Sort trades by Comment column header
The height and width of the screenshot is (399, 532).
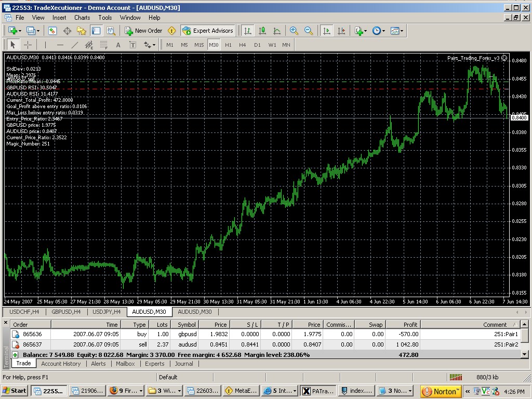pos(470,325)
